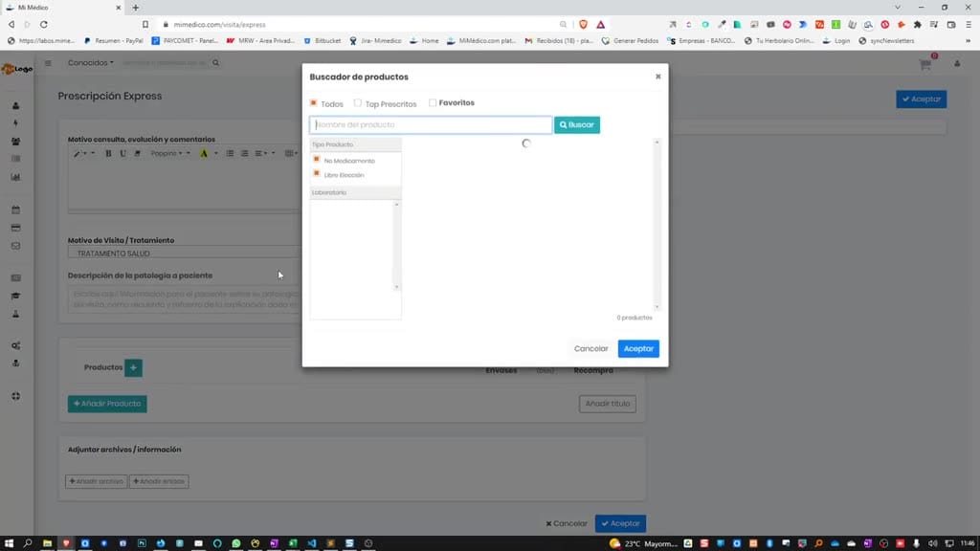This screenshot has height=551, width=980.
Task: Click the Buscar search button
Action: (x=576, y=125)
